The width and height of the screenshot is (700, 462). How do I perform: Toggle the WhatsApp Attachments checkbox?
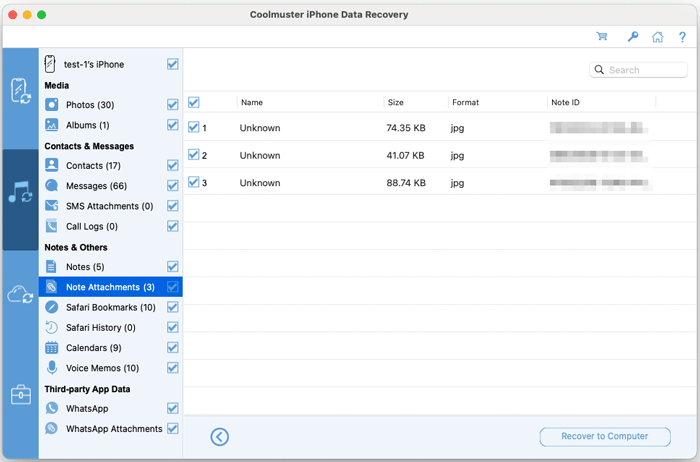pyautogui.click(x=173, y=429)
